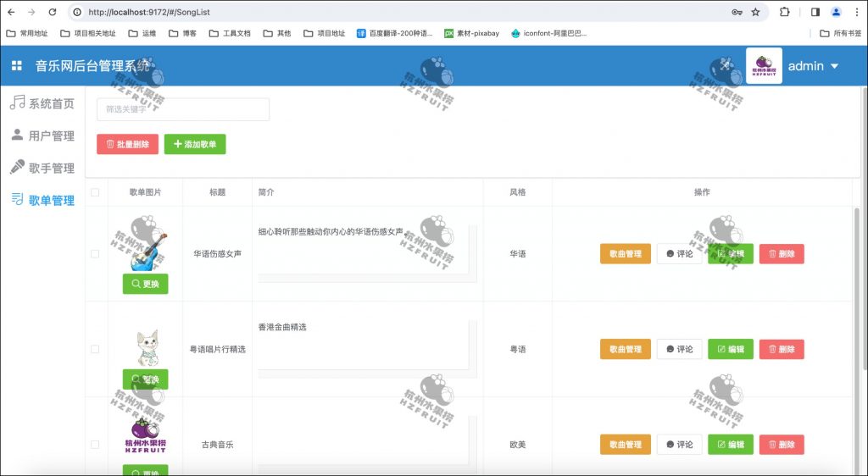
Task: Check the 华语伤感女声 row checkbox
Action: (95, 254)
